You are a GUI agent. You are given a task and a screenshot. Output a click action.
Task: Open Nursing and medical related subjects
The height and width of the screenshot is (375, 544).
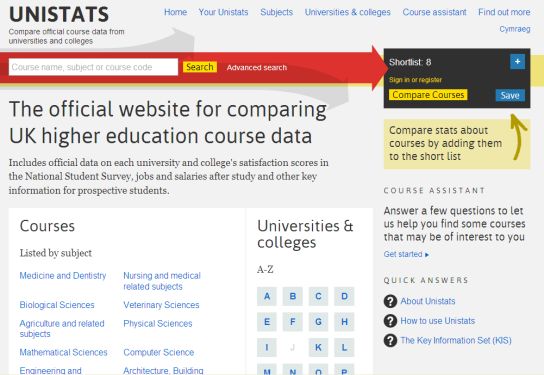pyautogui.click(x=162, y=281)
